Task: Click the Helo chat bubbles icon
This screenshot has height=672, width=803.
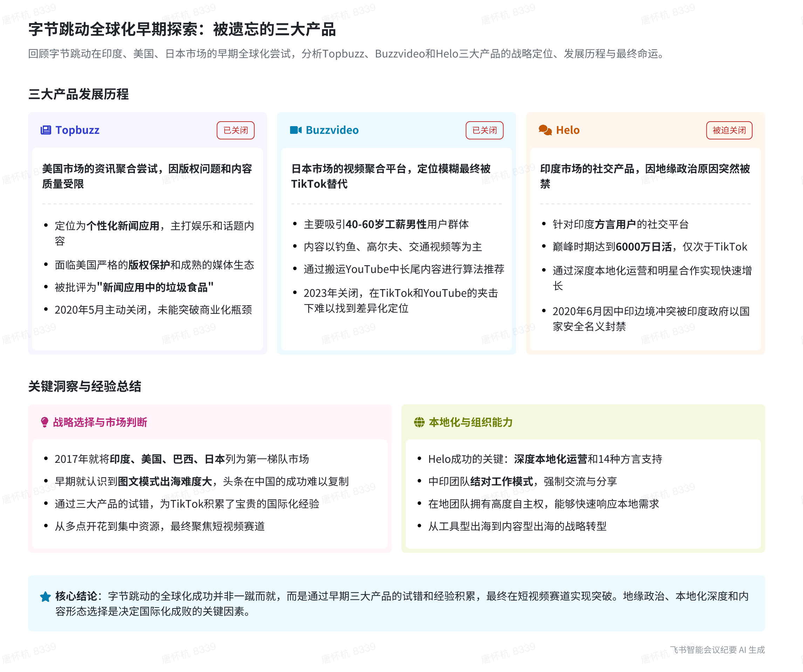Action: pos(545,130)
